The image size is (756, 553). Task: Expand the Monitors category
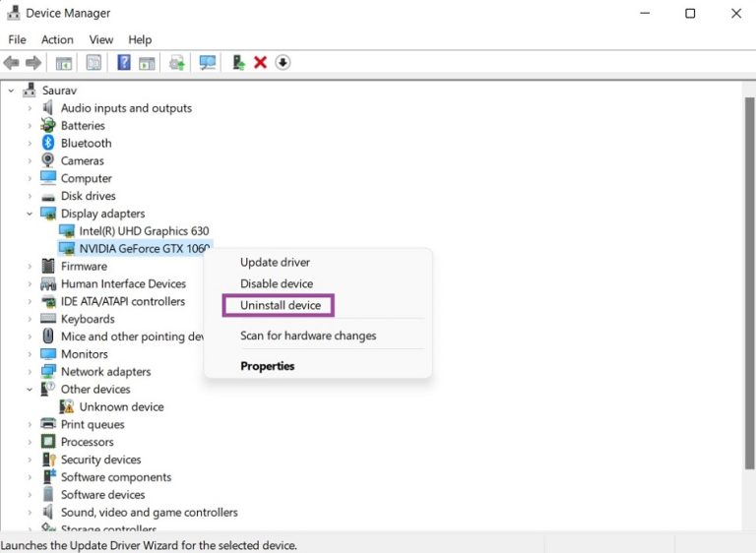pyautogui.click(x=30, y=354)
